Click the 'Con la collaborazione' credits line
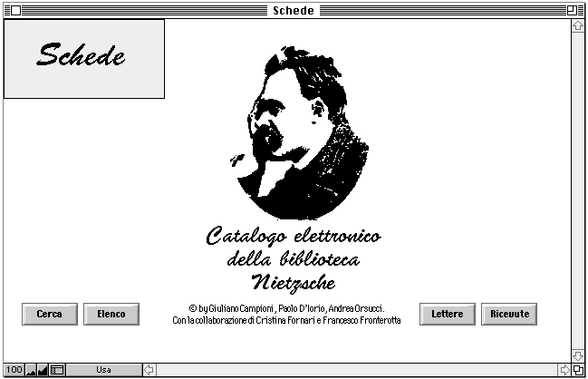588x379 pixels. point(287,320)
